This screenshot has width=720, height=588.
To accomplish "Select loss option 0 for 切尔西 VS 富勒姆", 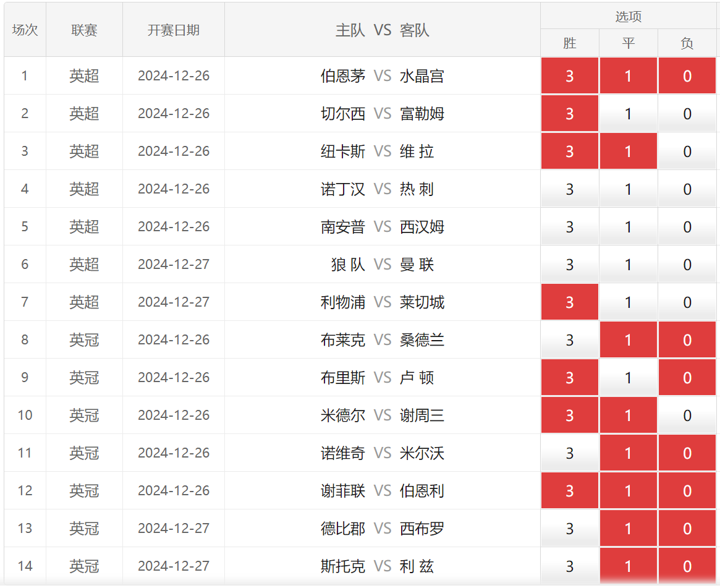I will click(687, 114).
